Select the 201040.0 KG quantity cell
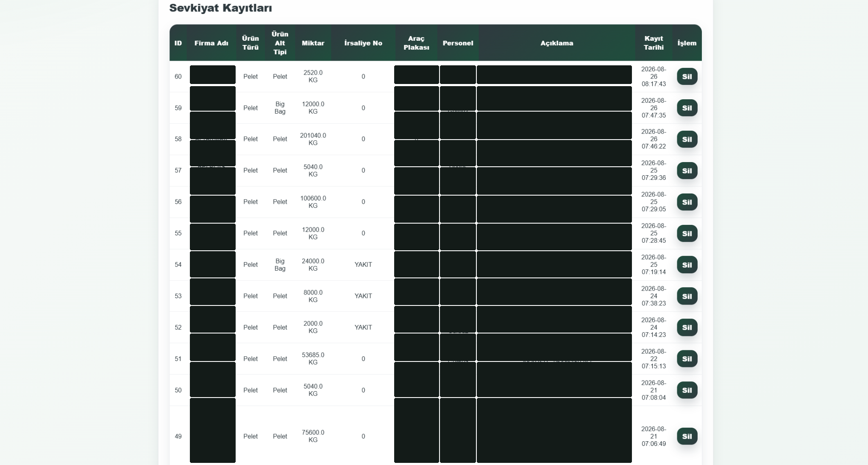The width and height of the screenshot is (868, 465). point(313,139)
